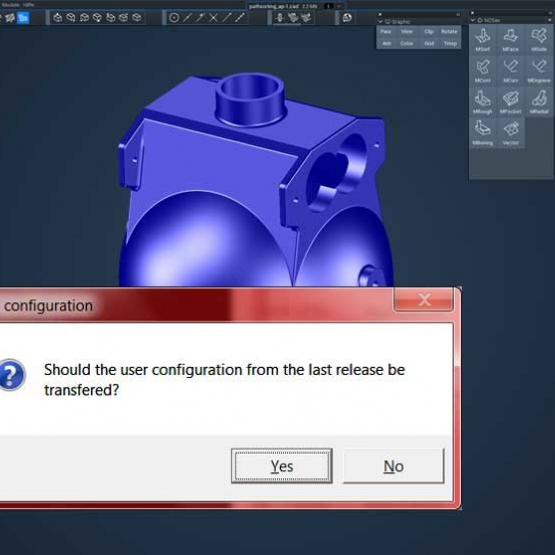Open the Color option in the Graphic panel
This screenshot has width=555, height=555.
[x=407, y=44]
